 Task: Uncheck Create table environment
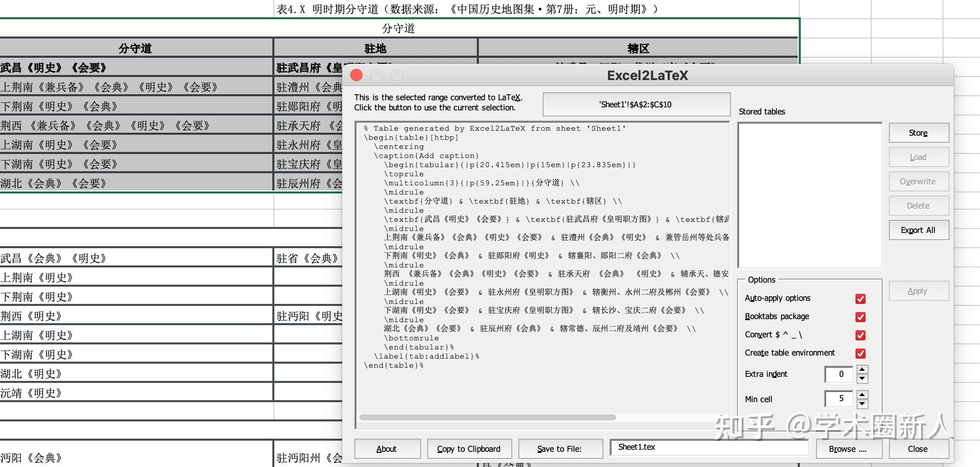(x=861, y=354)
